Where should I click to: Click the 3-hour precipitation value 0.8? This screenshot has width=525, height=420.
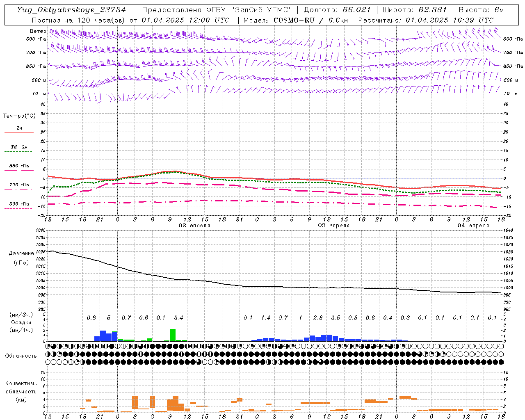(91, 318)
